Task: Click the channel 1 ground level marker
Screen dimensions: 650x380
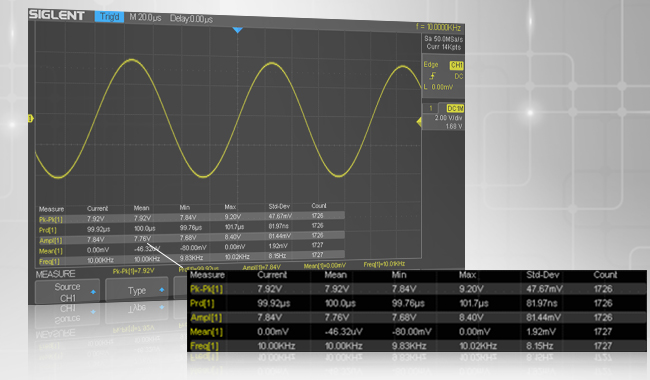Action: tap(31, 119)
